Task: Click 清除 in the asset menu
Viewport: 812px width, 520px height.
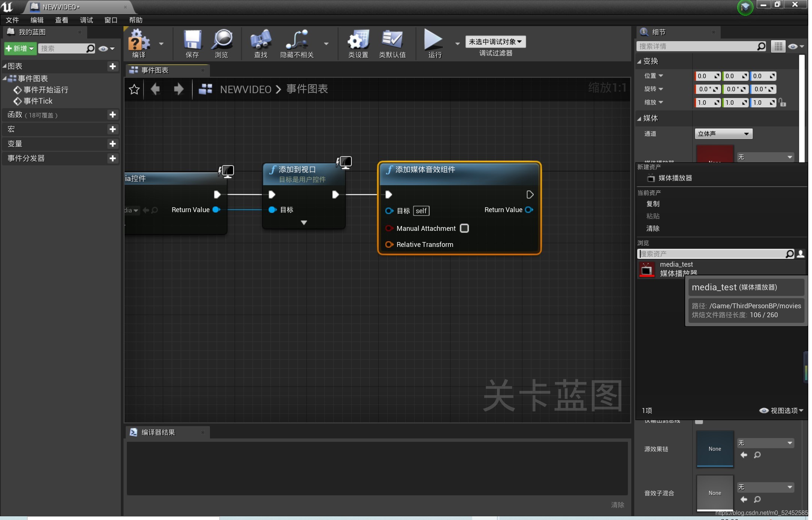Action: click(x=653, y=229)
